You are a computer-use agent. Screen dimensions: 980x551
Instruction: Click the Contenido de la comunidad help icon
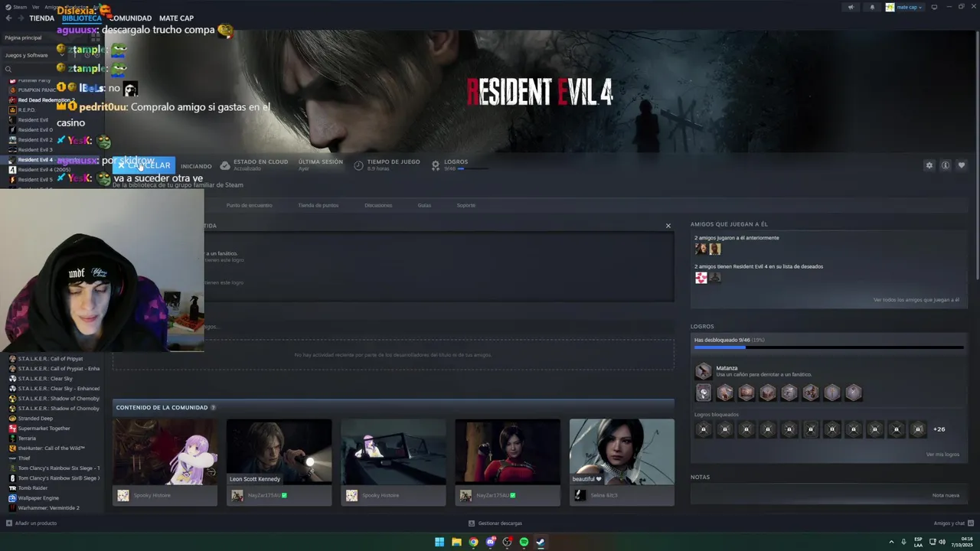(x=214, y=408)
